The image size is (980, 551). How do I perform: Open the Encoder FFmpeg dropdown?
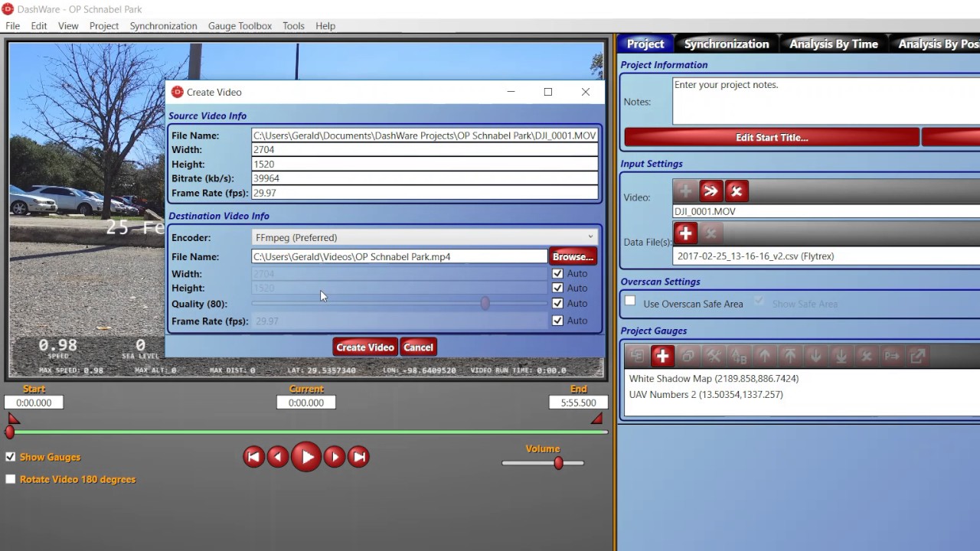pyautogui.click(x=424, y=237)
